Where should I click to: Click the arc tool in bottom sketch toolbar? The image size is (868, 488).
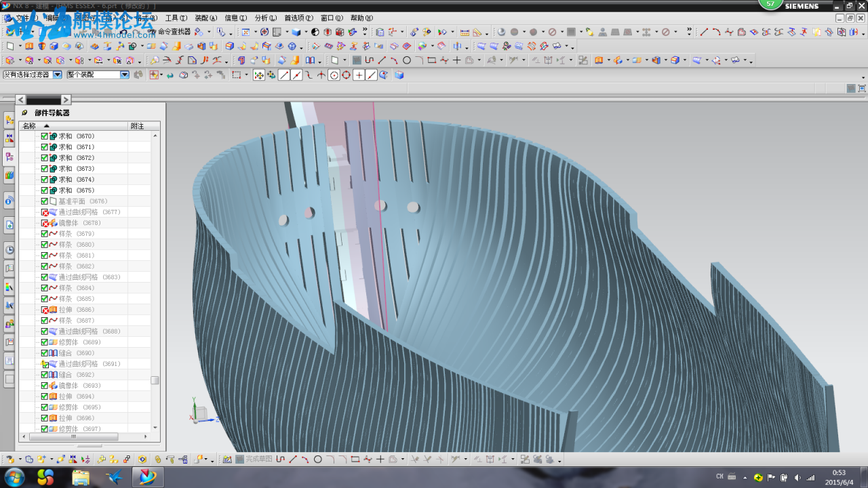click(305, 460)
